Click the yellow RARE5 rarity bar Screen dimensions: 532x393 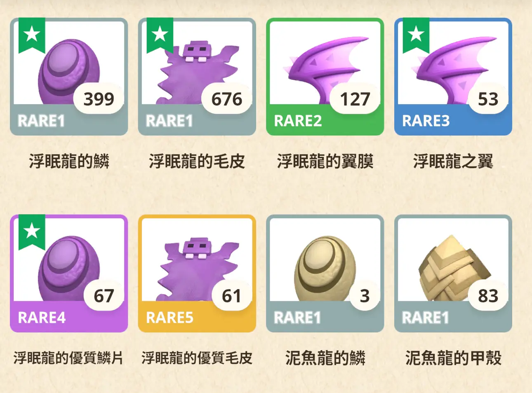coord(197,318)
